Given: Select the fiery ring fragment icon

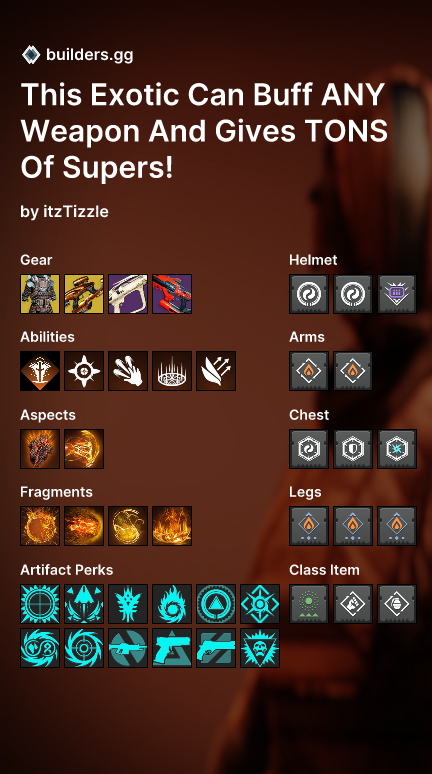Looking at the screenshot, I should [40, 526].
